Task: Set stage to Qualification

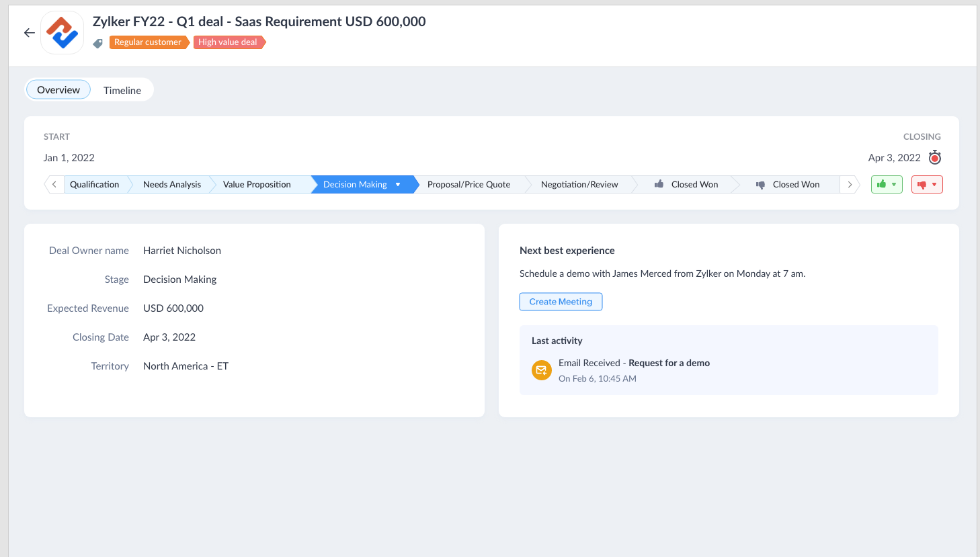Action: click(94, 185)
